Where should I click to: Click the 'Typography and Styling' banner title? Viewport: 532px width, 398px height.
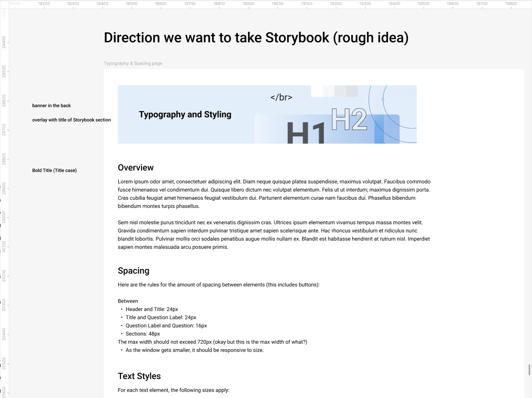(x=185, y=114)
